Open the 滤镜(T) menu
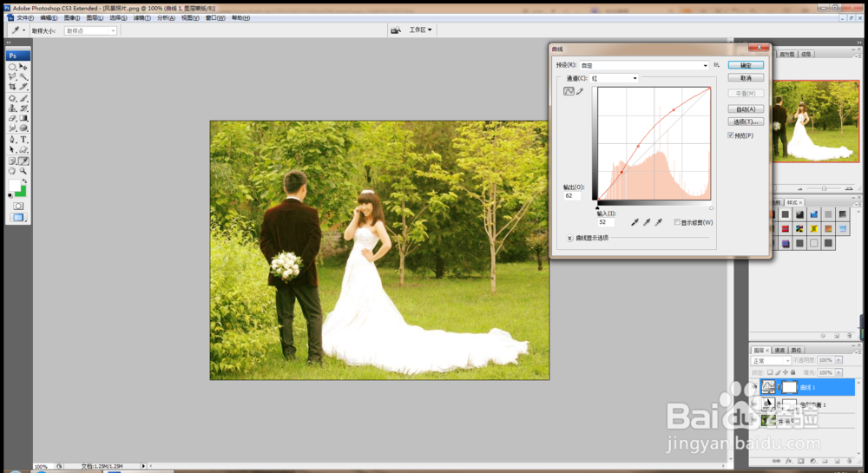The height and width of the screenshot is (473, 868). point(142,17)
